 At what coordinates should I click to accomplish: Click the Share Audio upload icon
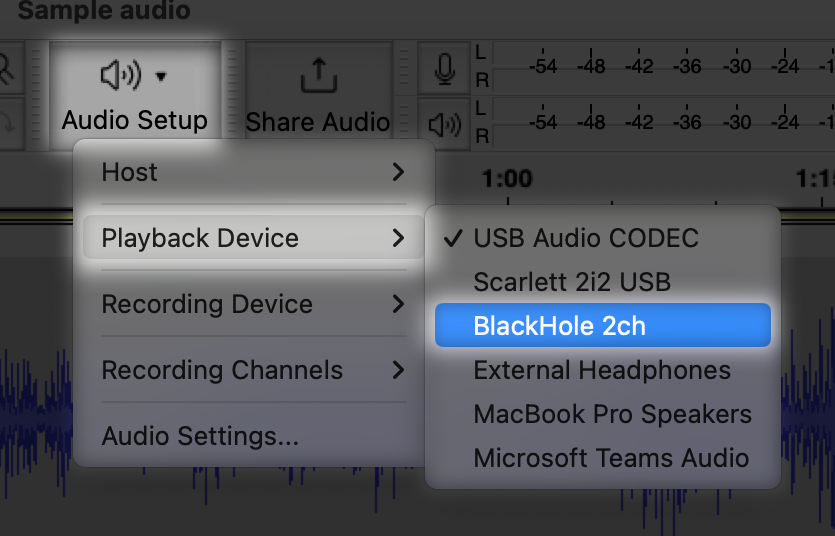(x=318, y=76)
